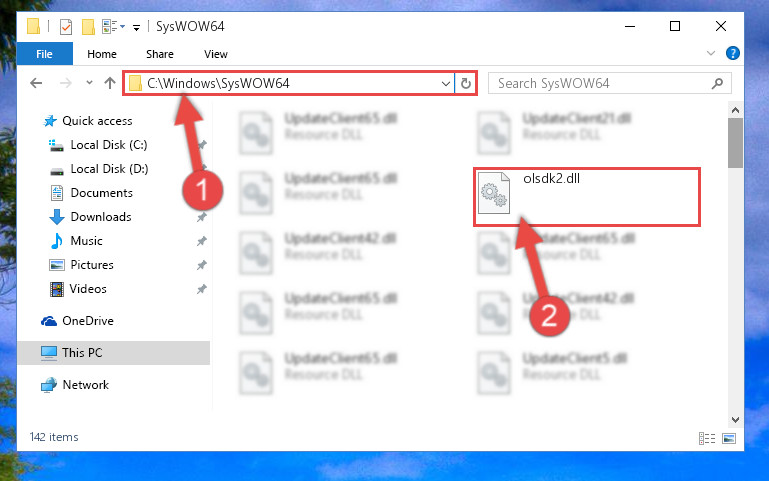Open the File menu
This screenshot has width=769, height=481.
pos(45,54)
